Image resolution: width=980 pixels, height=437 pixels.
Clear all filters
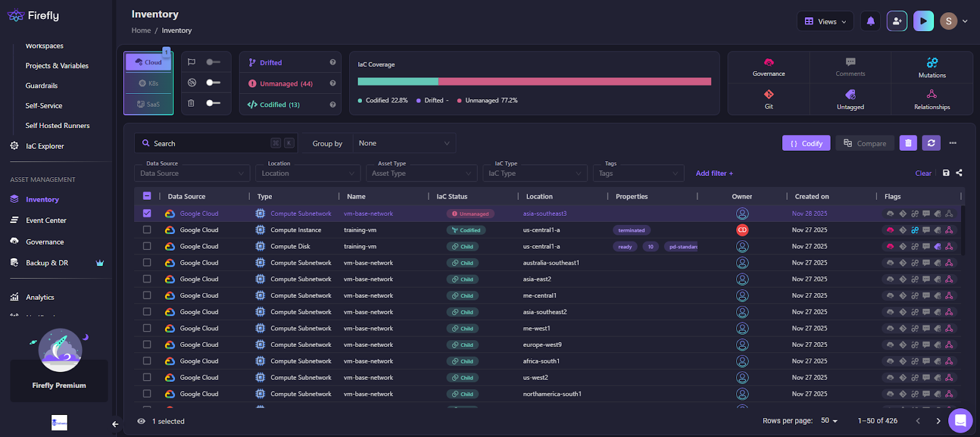tap(923, 173)
